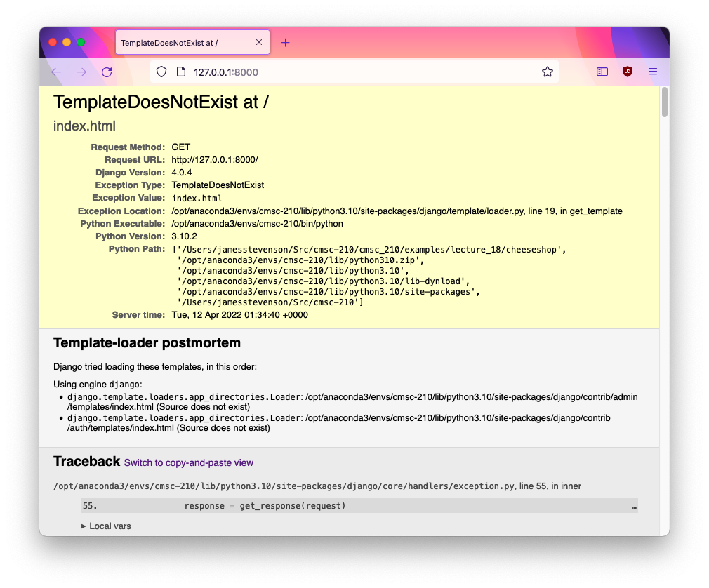Expand the Local vars section

[x=107, y=526]
